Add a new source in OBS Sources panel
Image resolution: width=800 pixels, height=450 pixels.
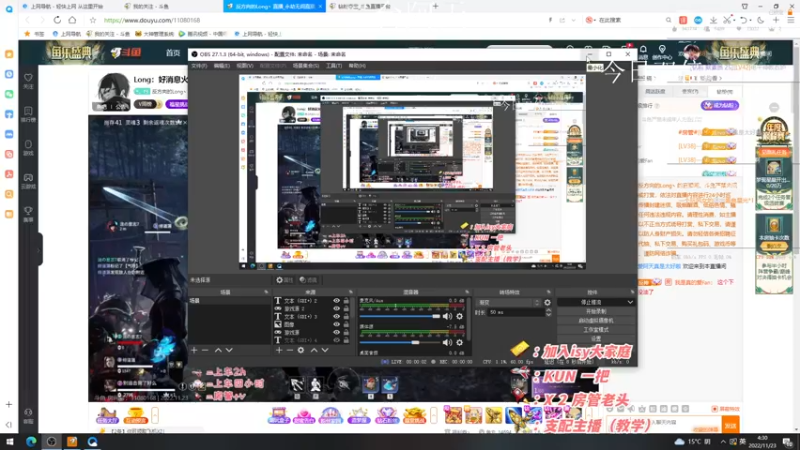279,351
